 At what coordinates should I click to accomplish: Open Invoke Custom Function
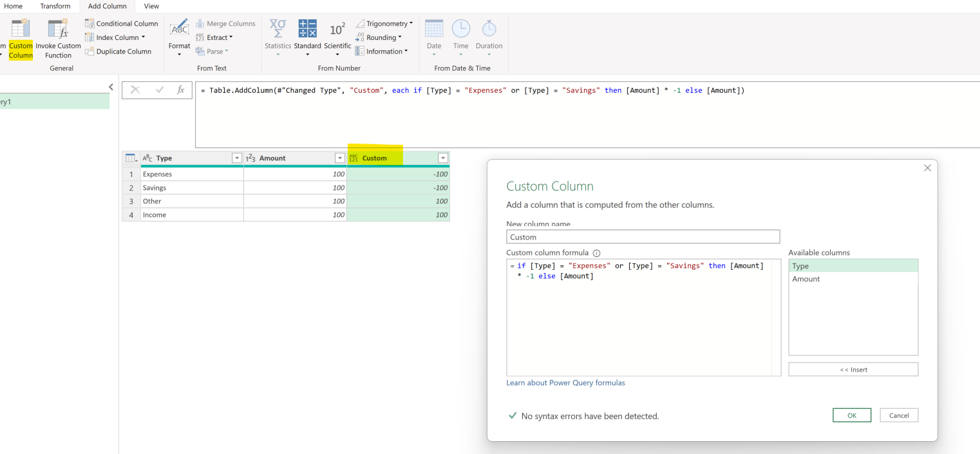coord(58,39)
